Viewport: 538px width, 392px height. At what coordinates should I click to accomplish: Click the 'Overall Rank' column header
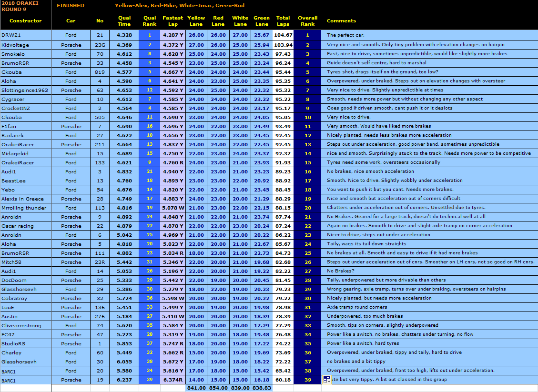tap(308, 21)
